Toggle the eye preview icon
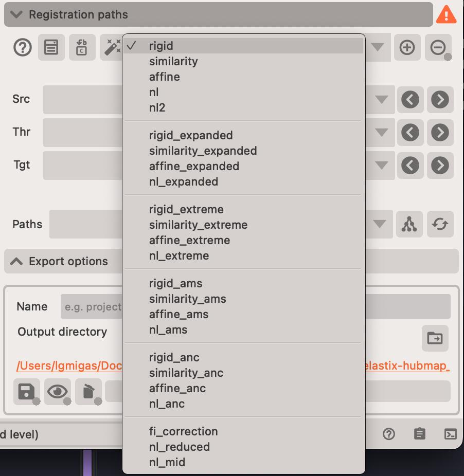 (x=57, y=392)
